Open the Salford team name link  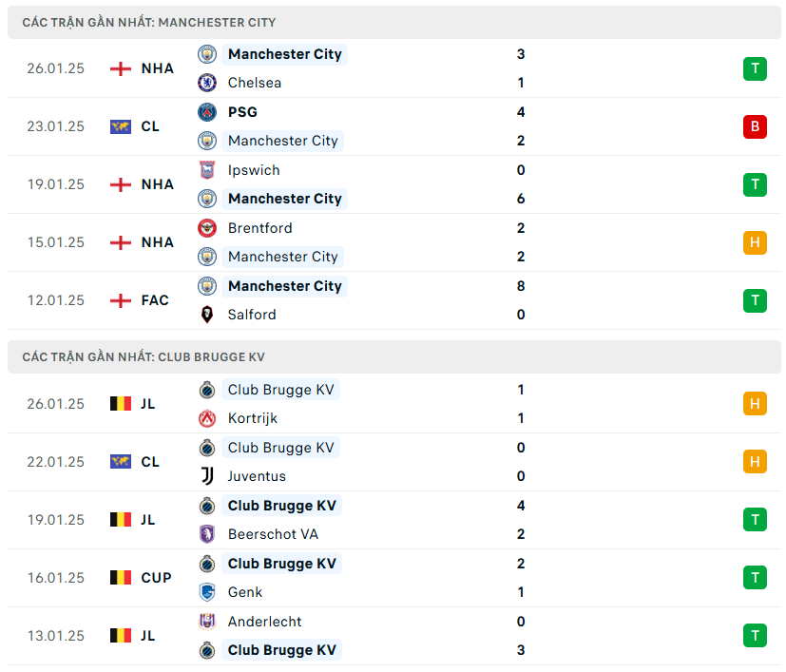(252, 315)
